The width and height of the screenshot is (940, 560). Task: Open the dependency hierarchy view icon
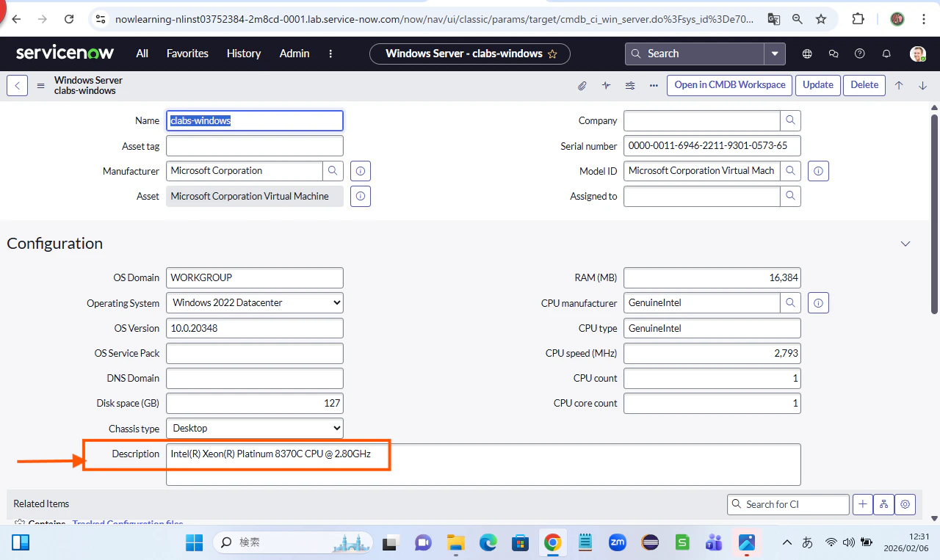pyautogui.click(x=884, y=504)
